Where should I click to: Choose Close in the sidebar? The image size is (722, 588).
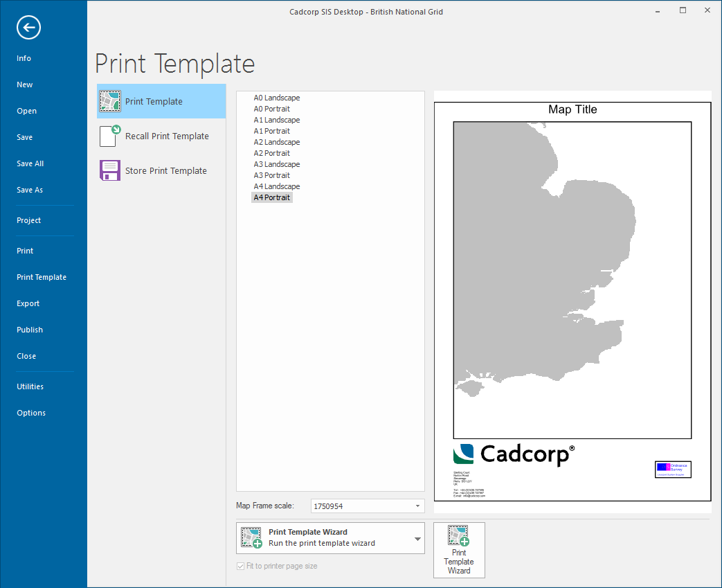tap(26, 356)
